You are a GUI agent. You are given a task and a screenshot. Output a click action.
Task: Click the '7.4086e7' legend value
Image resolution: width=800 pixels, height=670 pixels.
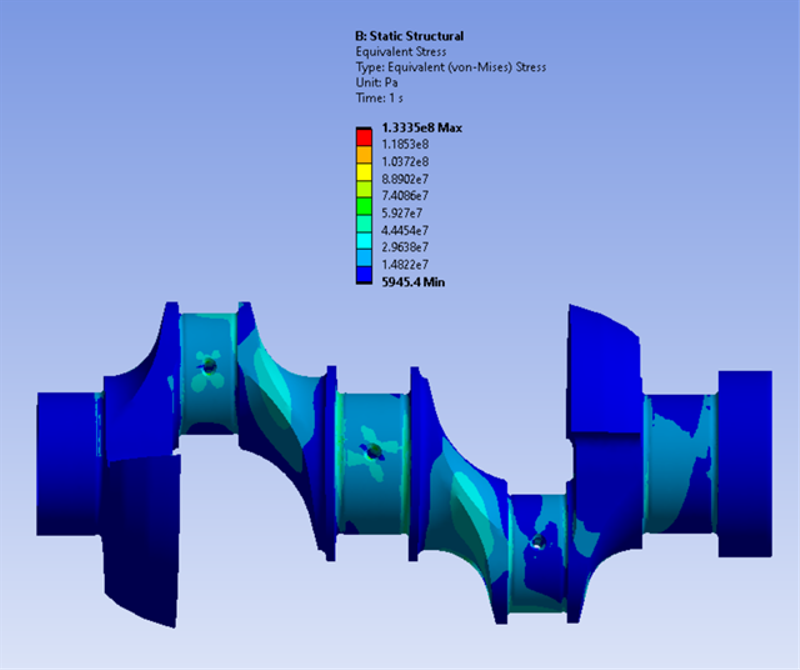pos(405,195)
